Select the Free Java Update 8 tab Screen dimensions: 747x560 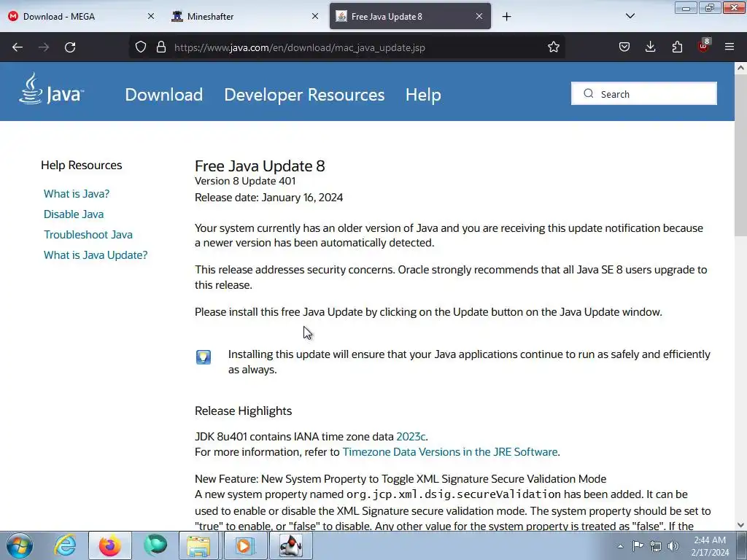410,16
